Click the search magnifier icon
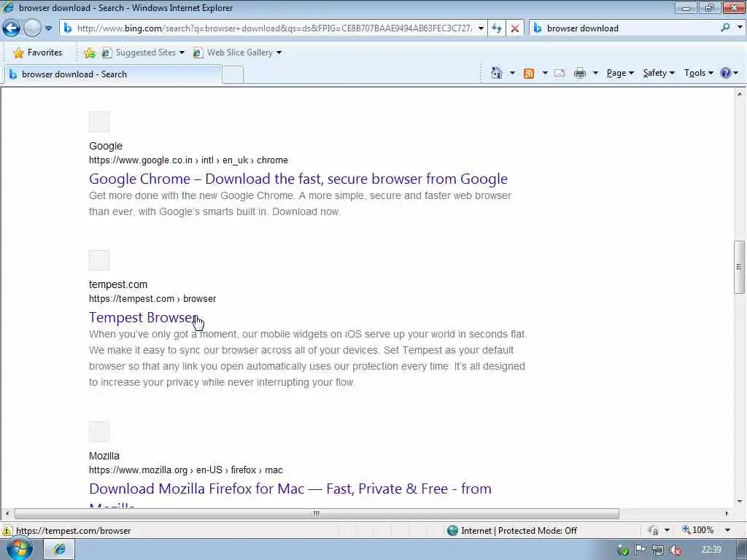The height and width of the screenshot is (560, 747). 725,28
